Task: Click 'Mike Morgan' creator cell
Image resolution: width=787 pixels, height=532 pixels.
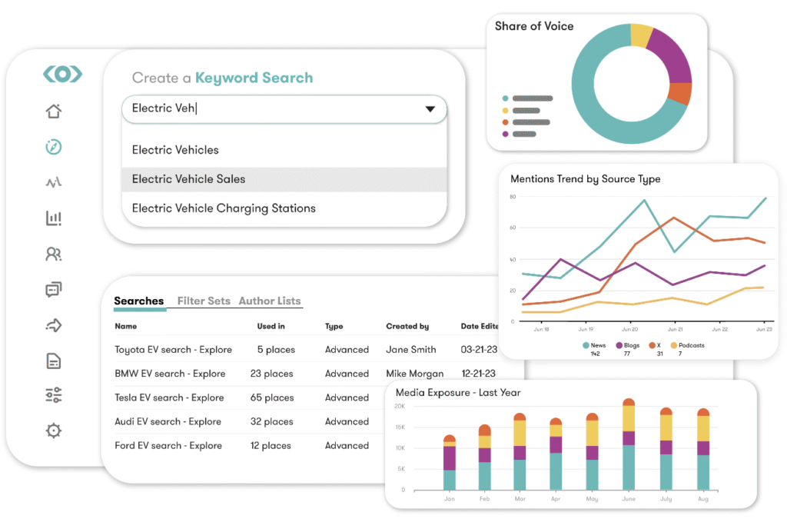Action: pos(414,374)
